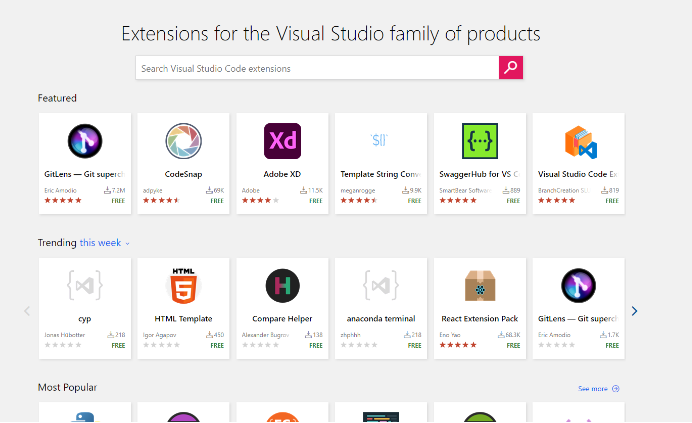Click the See more link for Most Popular

[593, 389]
